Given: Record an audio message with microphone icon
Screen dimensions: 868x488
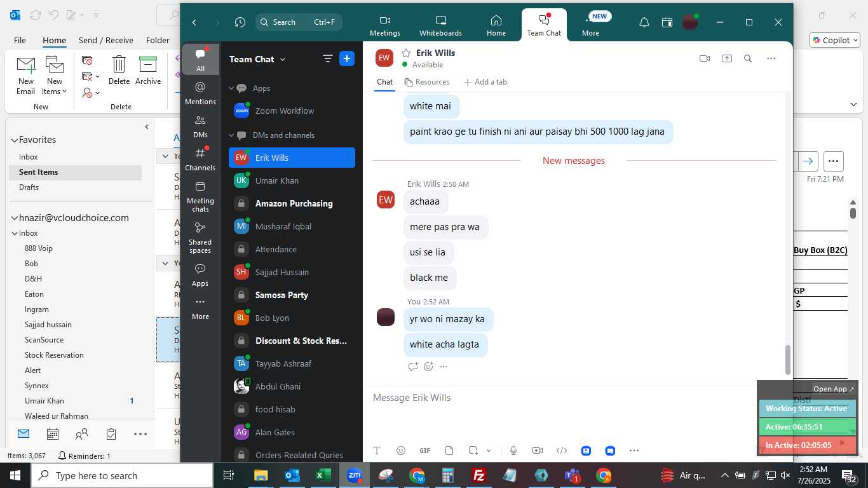Looking at the screenshot, I should (x=513, y=451).
